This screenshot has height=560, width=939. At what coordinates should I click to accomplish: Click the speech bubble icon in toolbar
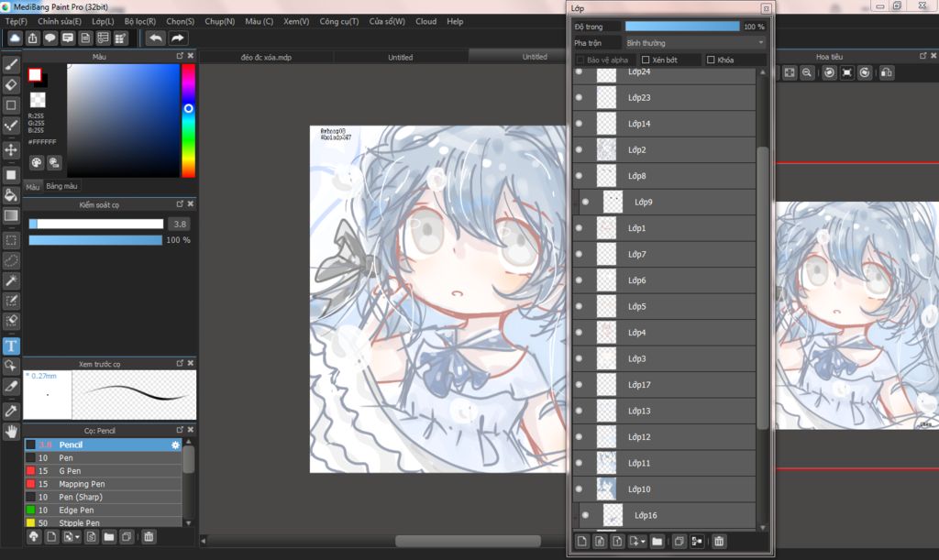(x=50, y=38)
